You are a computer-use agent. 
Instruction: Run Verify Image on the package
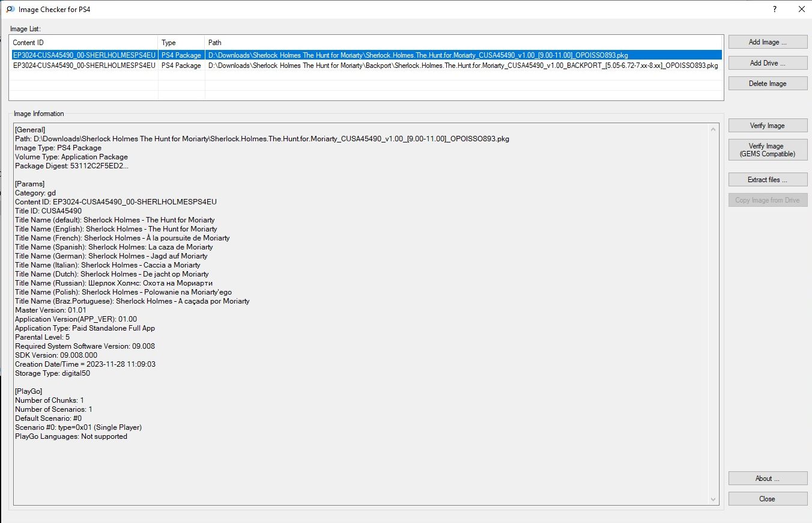[768, 126]
